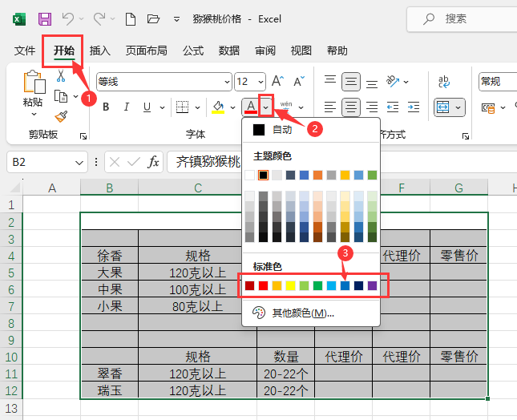The image size is (517, 420).
Task: Decrease font size icon
Action: coord(299,81)
